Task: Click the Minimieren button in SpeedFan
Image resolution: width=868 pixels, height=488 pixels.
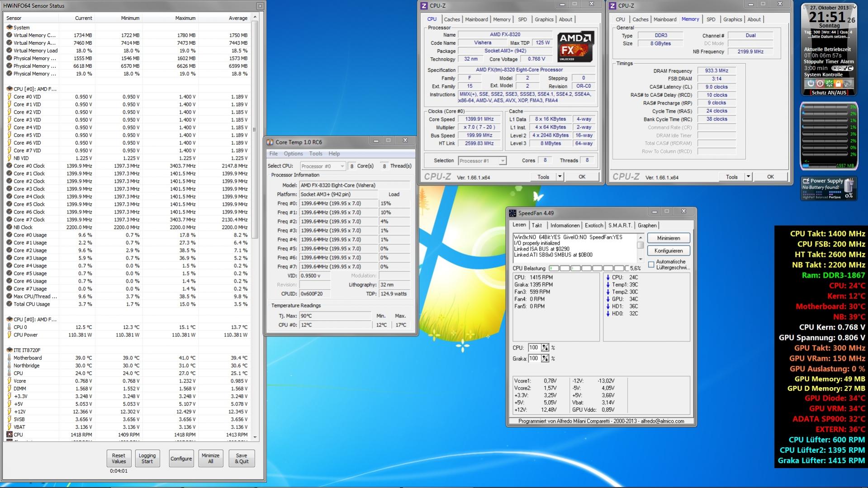Action: [x=669, y=238]
